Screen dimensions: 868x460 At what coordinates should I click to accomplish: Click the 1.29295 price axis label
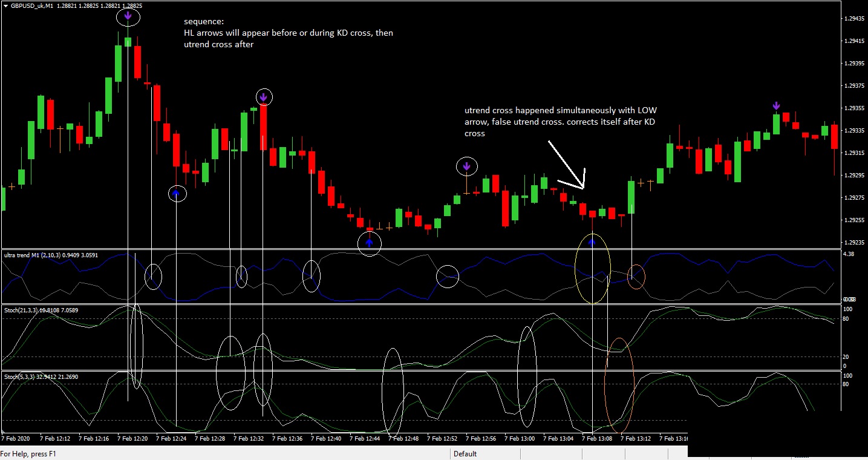853,176
